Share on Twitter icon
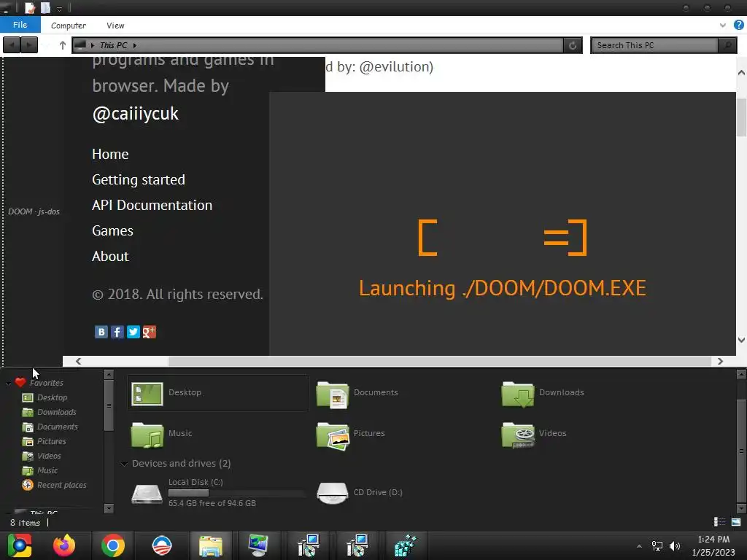The height and width of the screenshot is (560, 747). [133, 332]
